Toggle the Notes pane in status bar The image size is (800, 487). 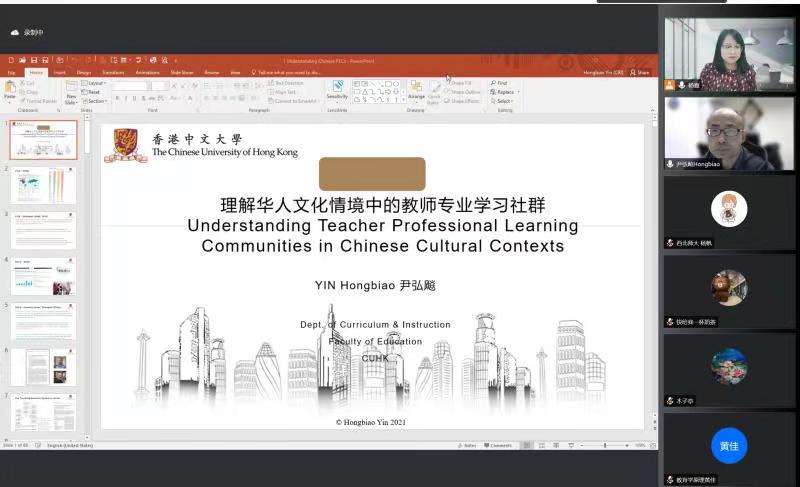click(467, 445)
